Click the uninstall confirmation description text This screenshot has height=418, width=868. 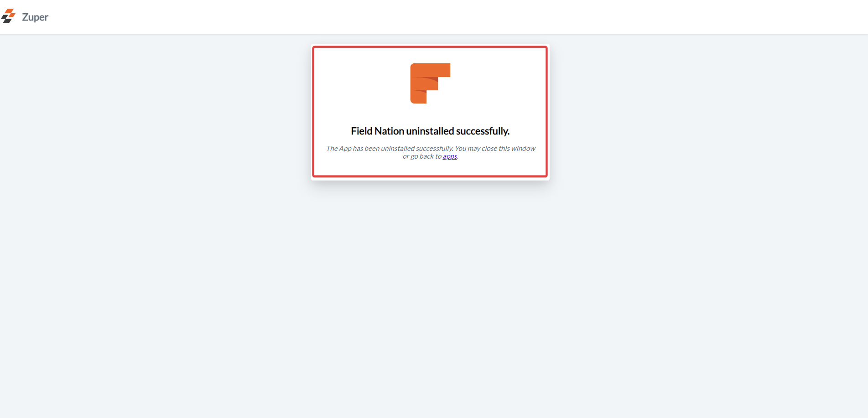coord(431,152)
